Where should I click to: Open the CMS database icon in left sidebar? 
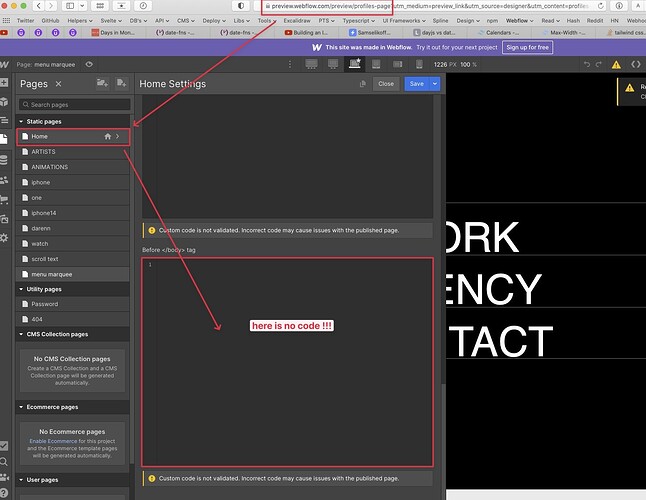click(x=4, y=160)
